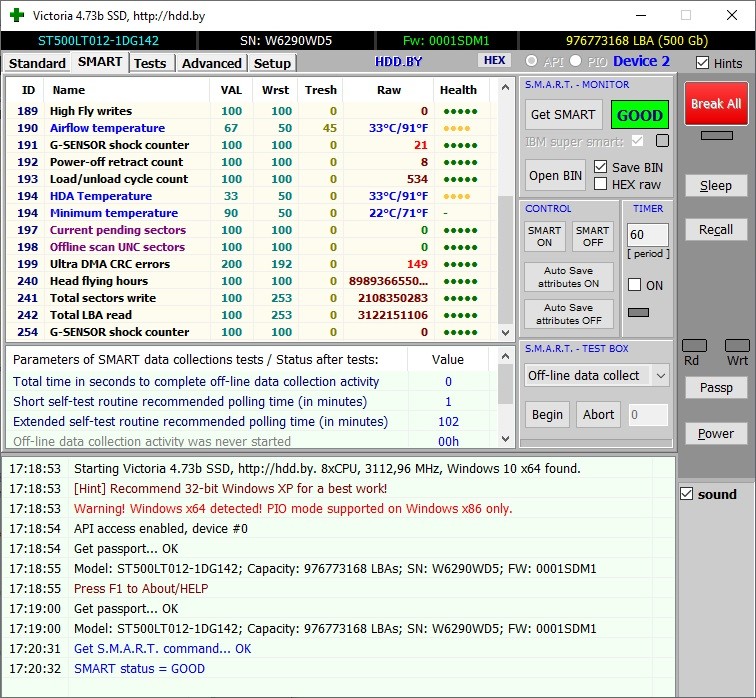Click the Fw: 0001SDM1 header cell

446,40
